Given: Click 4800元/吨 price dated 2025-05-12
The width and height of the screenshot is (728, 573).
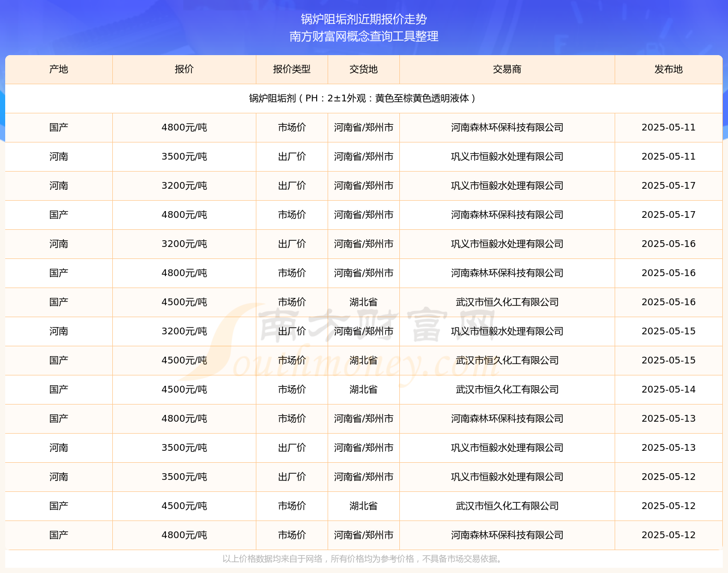Looking at the screenshot, I should [184, 535].
